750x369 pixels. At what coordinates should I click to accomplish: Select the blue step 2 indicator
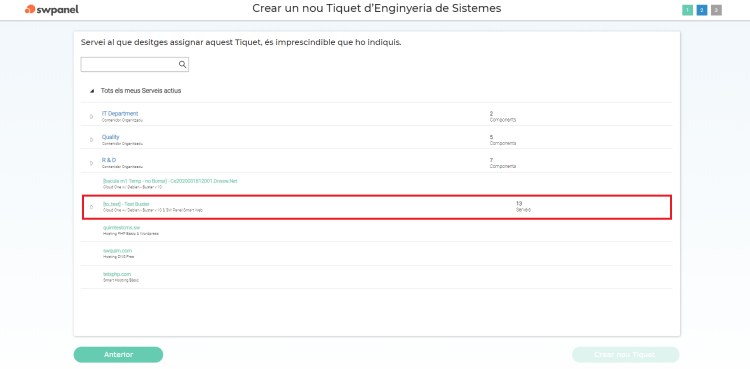tap(702, 10)
